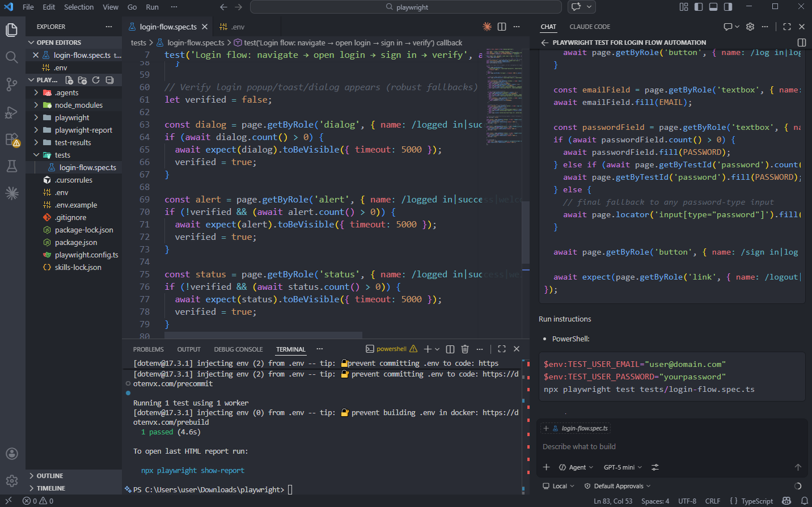Split the editor to the right
The height and width of the screenshot is (507, 812).
[x=502, y=27]
